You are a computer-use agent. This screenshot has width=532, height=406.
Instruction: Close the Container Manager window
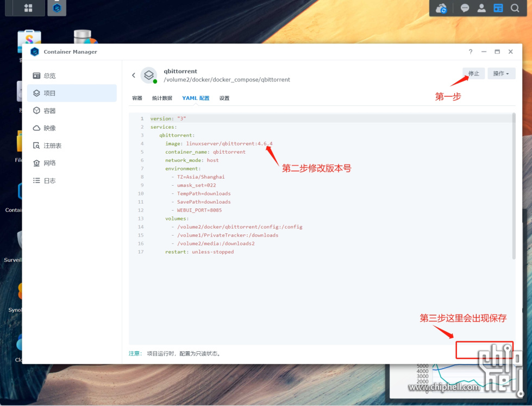point(510,52)
